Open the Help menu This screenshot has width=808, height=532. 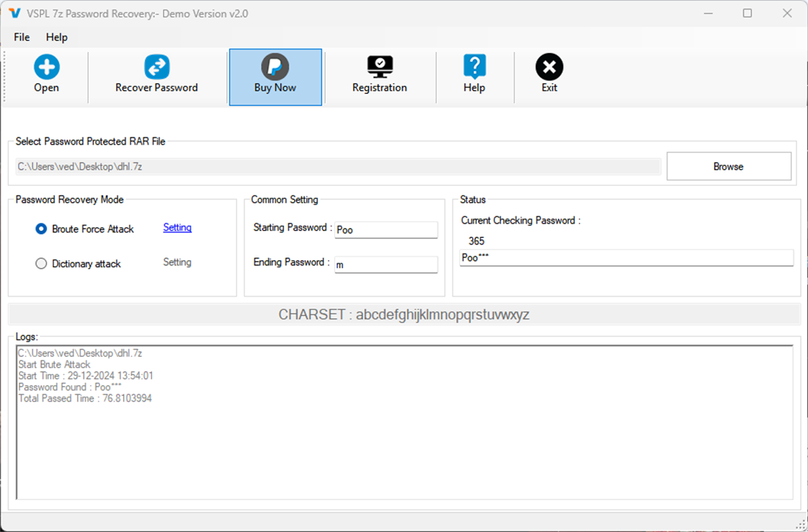(57, 37)
